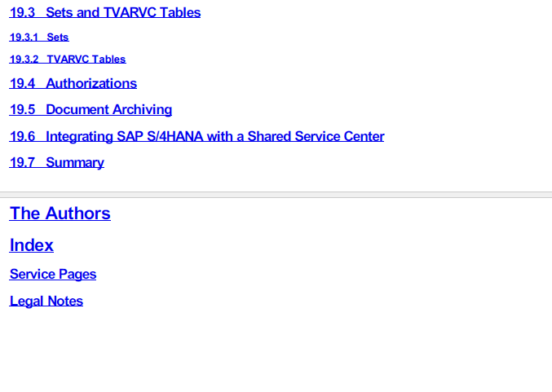Click the 19.3.2 number before TVARVC Tables
Viewport: 552px width, 392px height.
[24, 59]
